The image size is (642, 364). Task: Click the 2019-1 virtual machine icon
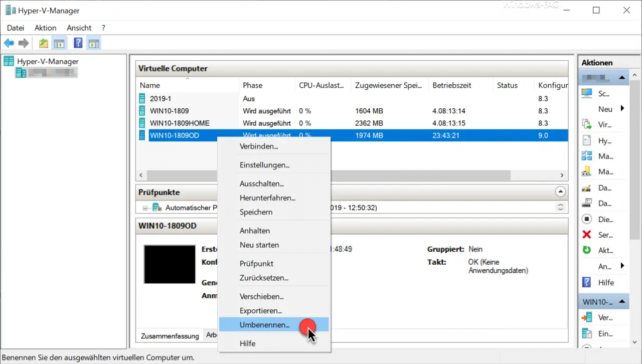coord(142,99)
